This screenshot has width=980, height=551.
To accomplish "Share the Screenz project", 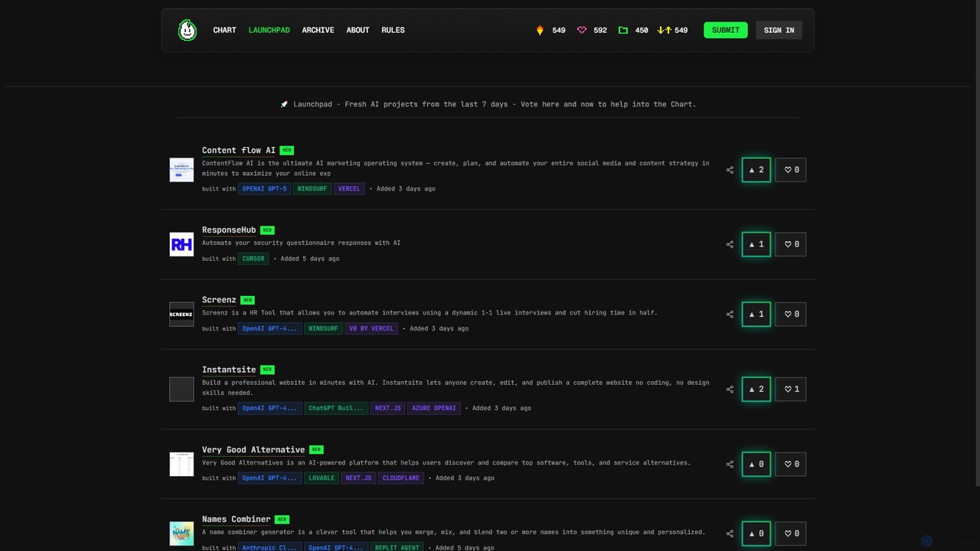I will [730, 314].
